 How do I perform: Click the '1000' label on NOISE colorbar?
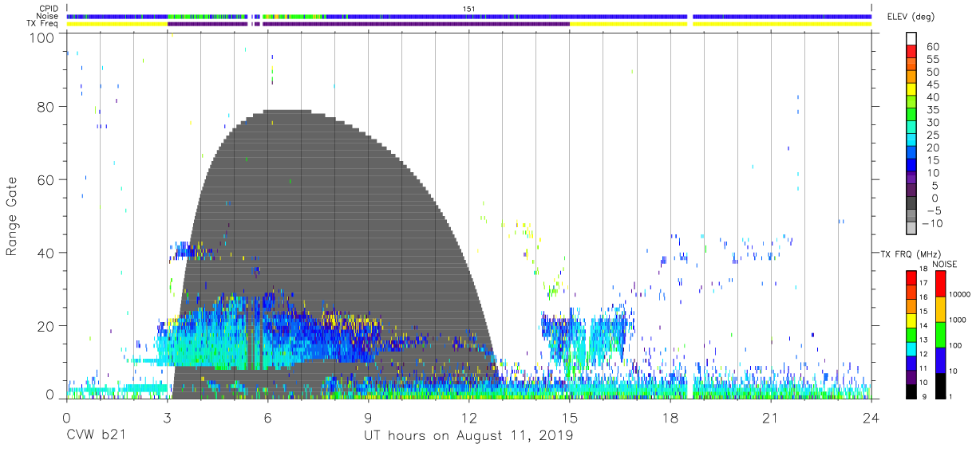point(958,320)
